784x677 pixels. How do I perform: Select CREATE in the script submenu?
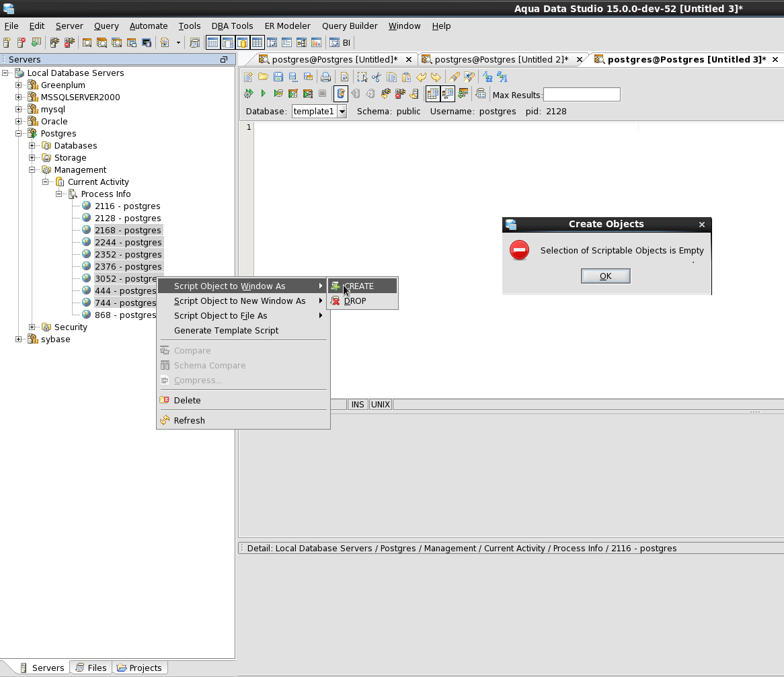coord(362,286)
